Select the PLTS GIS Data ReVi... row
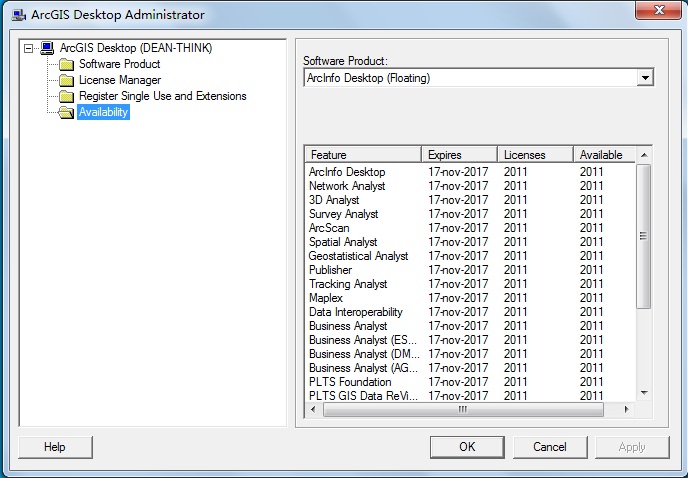 pyautogui.click(x=470, y=396)
